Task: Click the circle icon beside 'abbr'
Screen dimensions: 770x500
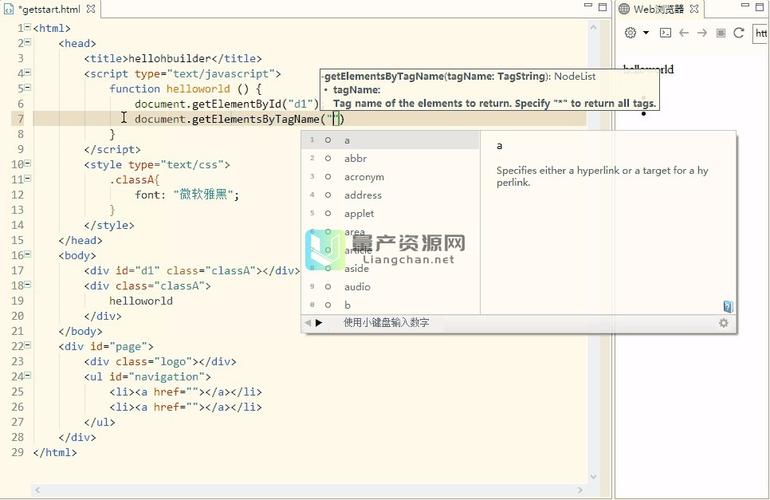Action: click(x=328, y=159)
